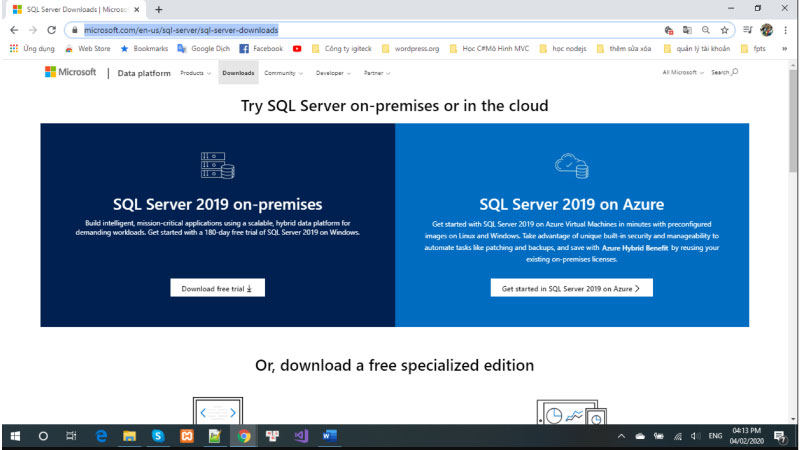Image resolution: width=800 pixels, height=450 pixels.
Task: Open the học nodejs bookmark folder
Action: click(563, 48)
